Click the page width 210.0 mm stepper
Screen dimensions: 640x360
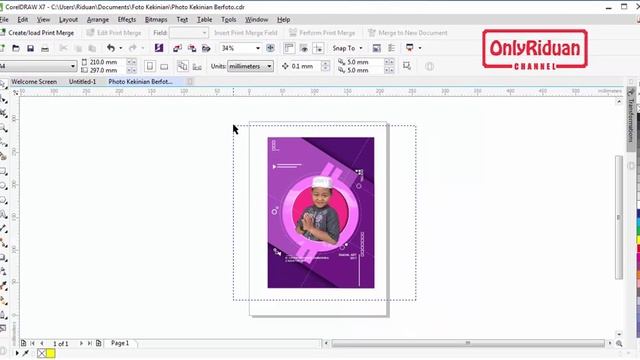pos(131,62)
